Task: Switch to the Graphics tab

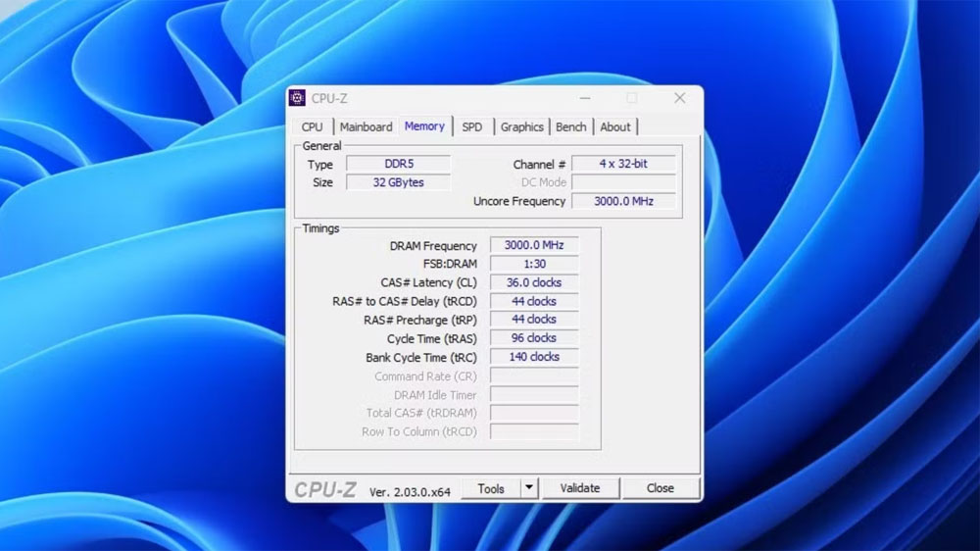Action: click(x=522, y=126)
